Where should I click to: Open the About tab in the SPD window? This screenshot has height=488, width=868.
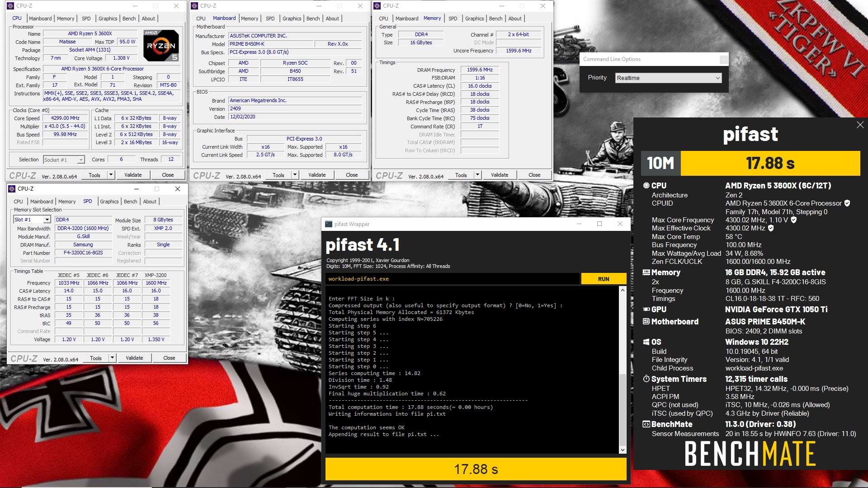[x=150, y=202]
